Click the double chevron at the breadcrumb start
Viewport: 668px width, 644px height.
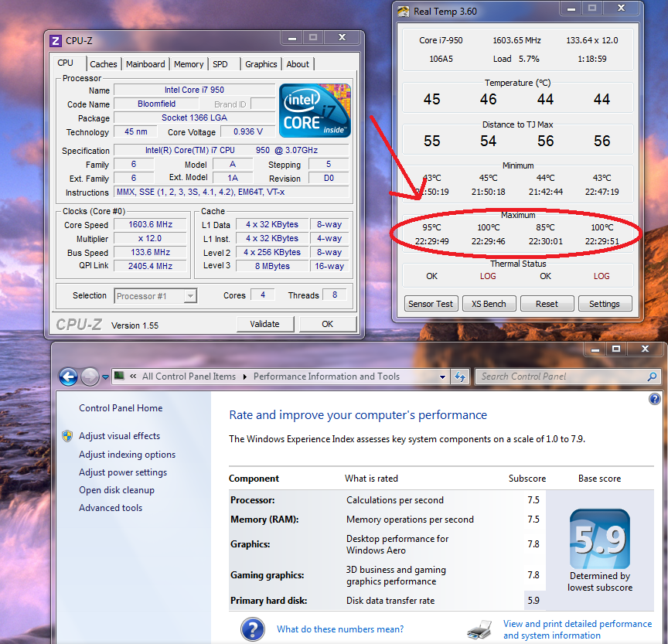tap(133, 377)
